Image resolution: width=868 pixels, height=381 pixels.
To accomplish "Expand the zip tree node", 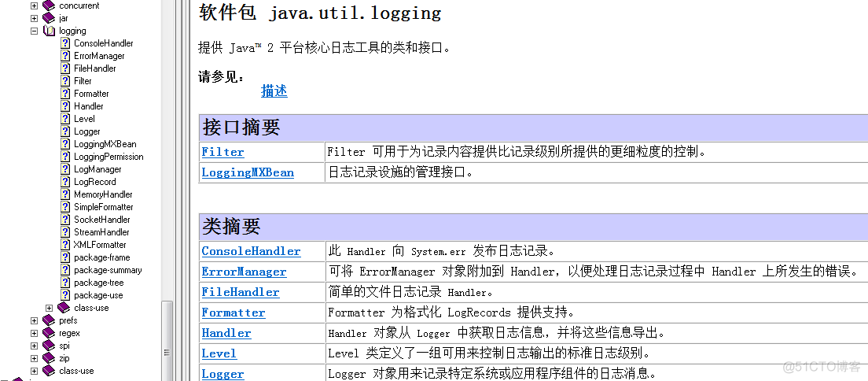I will [35, 358].
